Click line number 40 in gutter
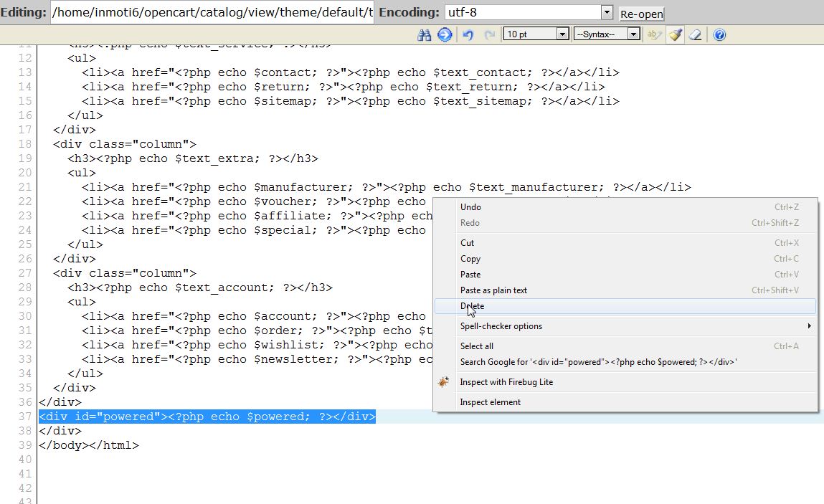Image resolution: width=824 pixels, height=504 pixels. [24, 460]
